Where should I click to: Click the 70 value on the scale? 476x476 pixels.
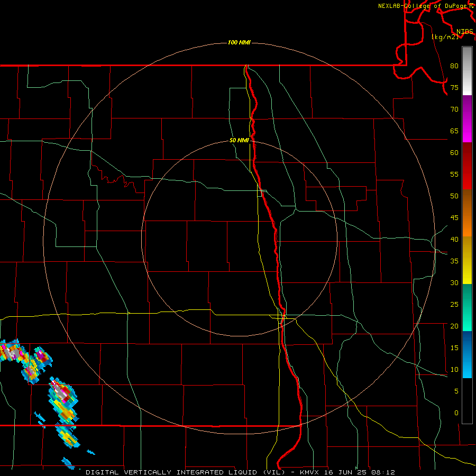[454, 109]
